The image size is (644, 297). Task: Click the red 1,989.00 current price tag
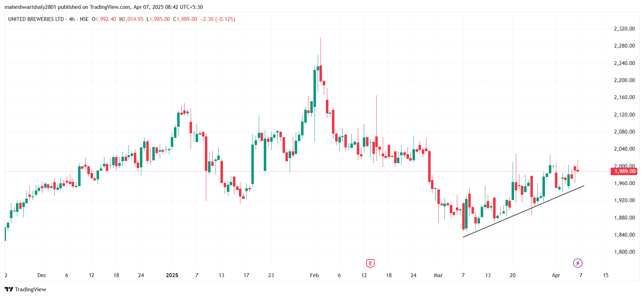624,171
